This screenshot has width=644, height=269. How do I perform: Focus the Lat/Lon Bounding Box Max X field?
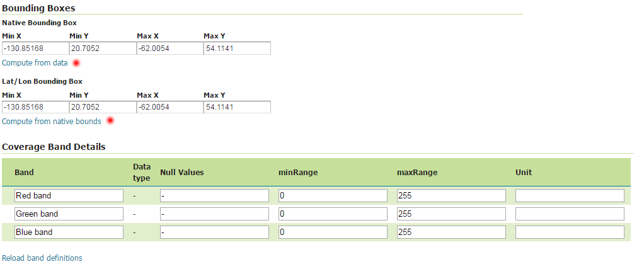[x=170, y=107]
